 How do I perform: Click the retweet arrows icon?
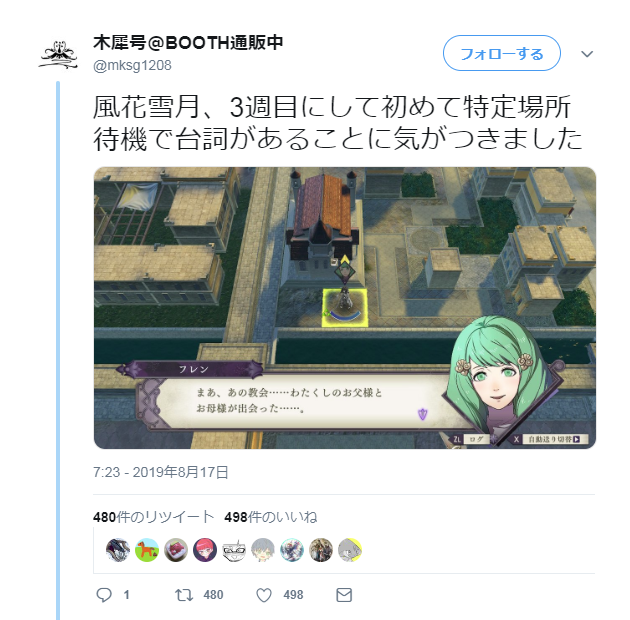point(184,595)
